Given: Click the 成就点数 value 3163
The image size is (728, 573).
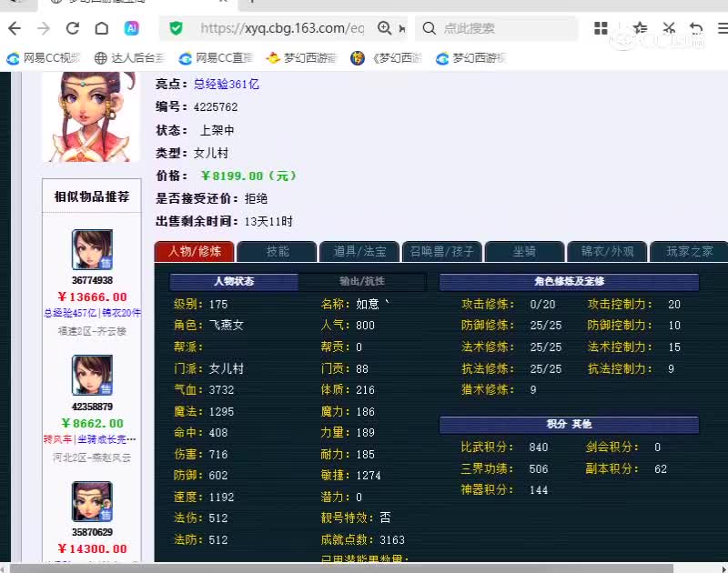Looking at the screenshot, I should (392, 540).
